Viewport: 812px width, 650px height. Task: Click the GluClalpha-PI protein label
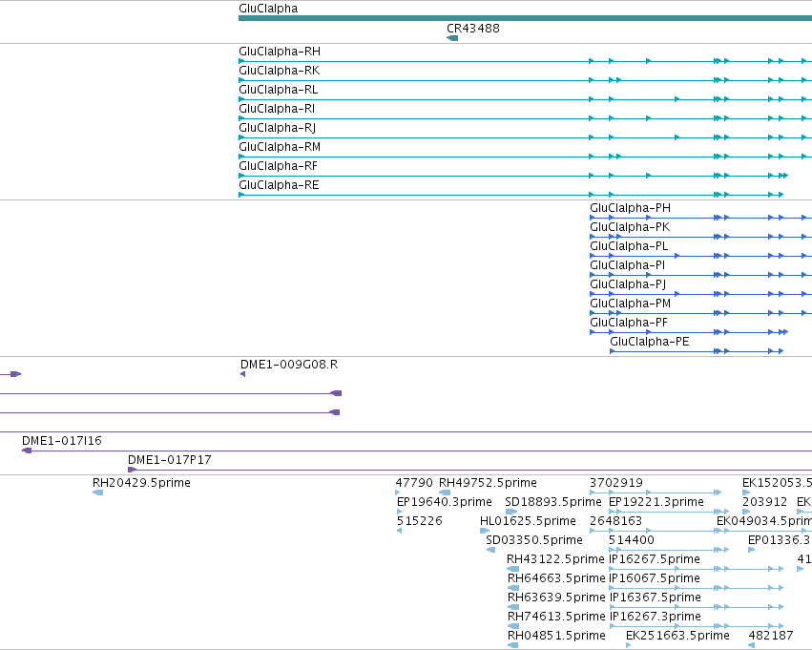click(628, 265)
